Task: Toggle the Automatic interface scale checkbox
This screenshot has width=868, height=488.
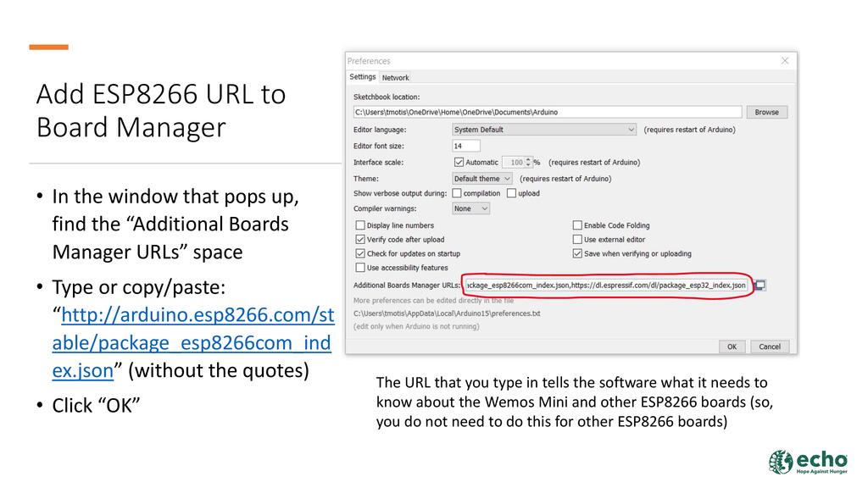Action: coord(459,162)
